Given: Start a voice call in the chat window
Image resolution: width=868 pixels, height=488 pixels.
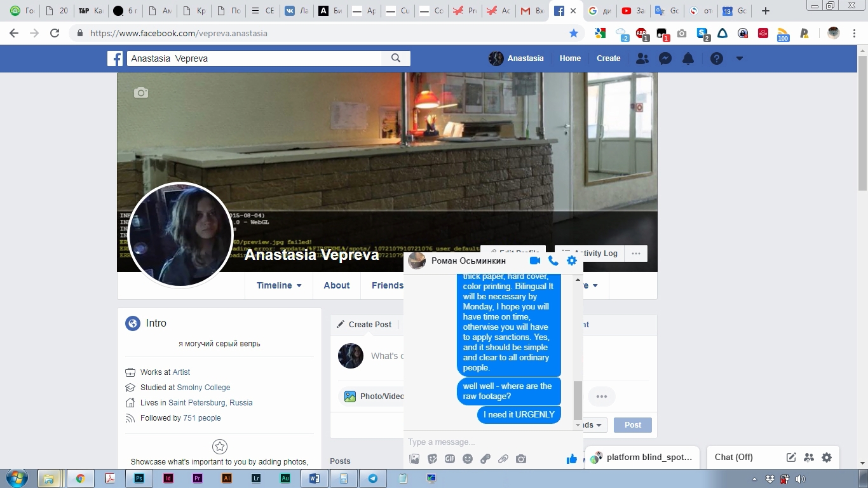Looking at the screenshot, I should pos(553,261).
